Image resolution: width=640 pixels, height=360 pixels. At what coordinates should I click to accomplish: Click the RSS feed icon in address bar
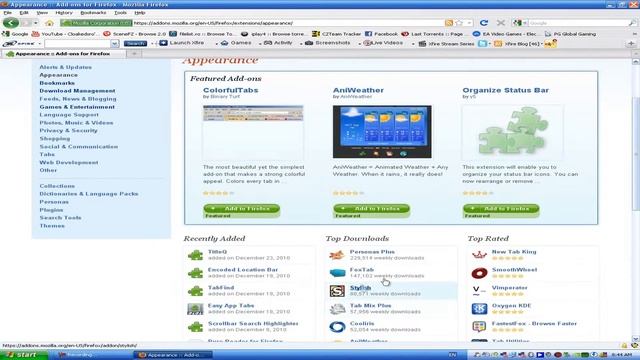pos(449,23)
